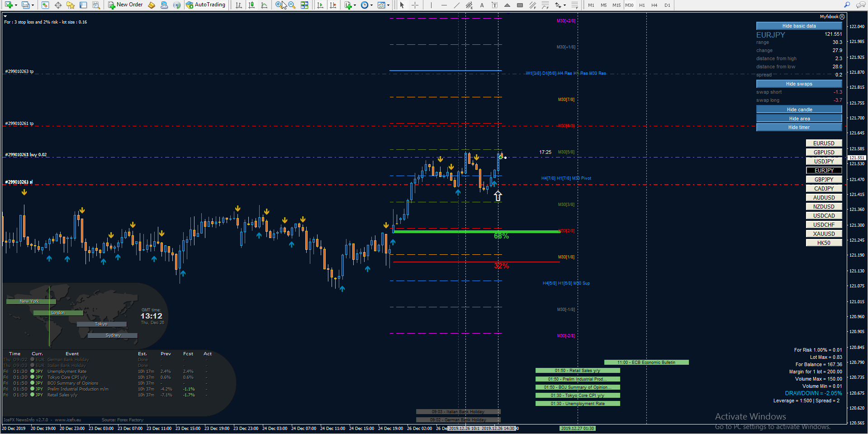Switch to line chart view

coord(264,5)
